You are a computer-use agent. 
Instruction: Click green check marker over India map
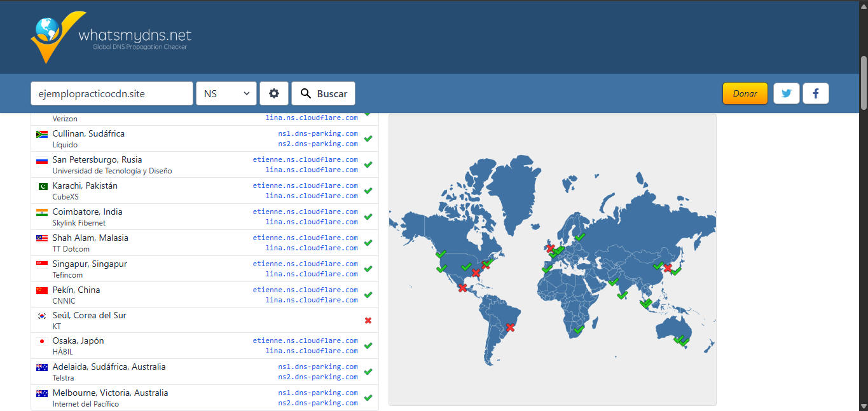pos(622,295)
